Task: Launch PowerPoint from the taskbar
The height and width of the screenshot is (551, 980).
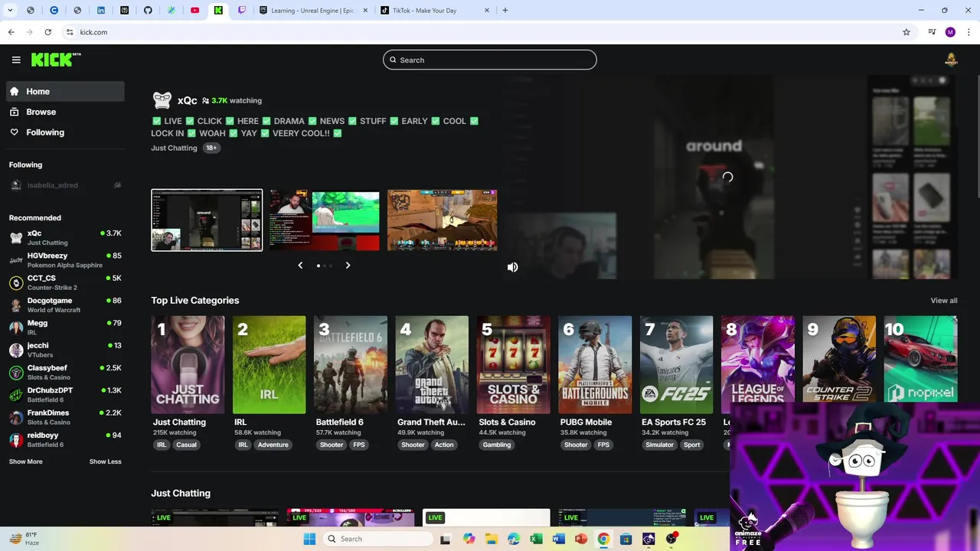Action: point(581,539)
